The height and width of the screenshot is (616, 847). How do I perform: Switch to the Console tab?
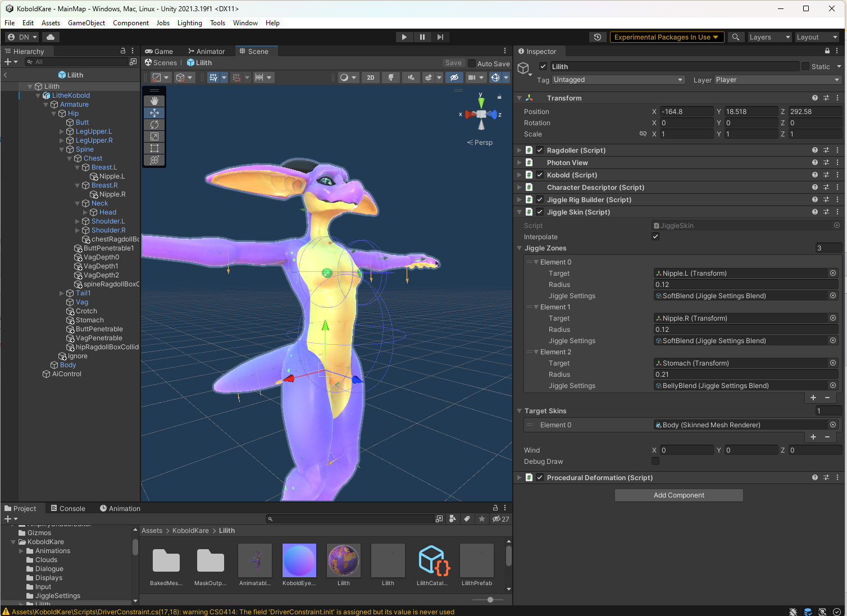coord(68,508)
